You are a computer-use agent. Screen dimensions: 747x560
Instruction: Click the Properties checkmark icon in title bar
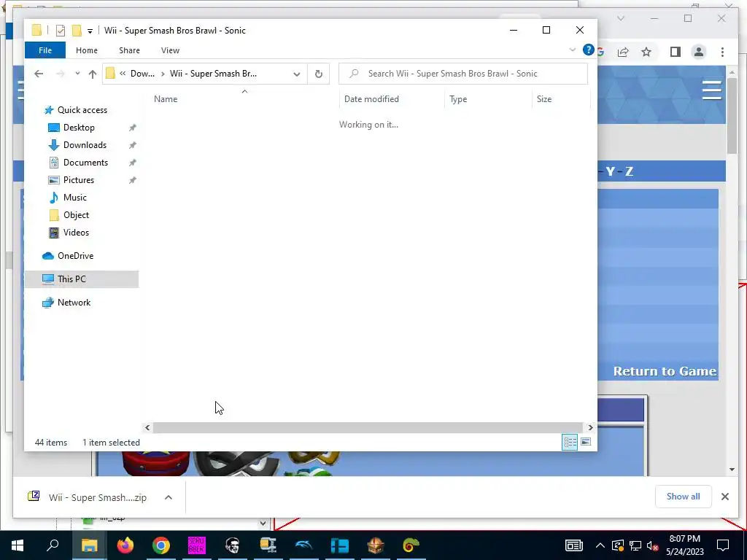tap(61, 31)
